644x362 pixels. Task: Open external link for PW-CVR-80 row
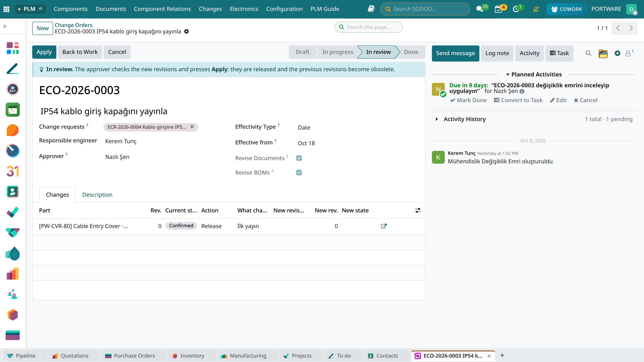point(384,226)
